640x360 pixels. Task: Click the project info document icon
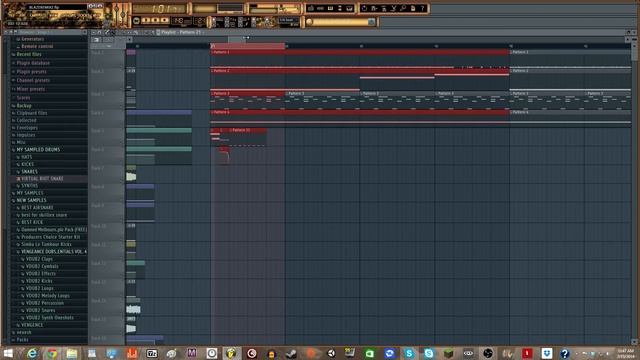point(413,8)
